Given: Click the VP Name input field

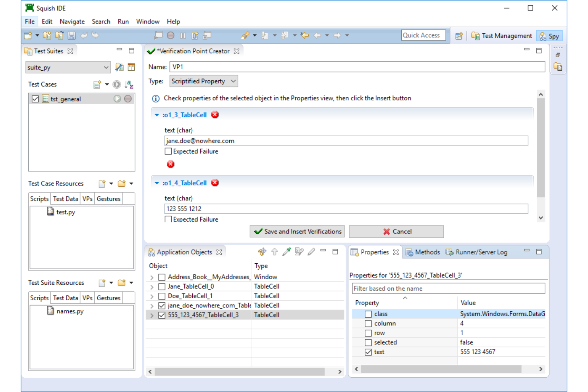Looking at the screenshot, I should [x=357, y=67].
